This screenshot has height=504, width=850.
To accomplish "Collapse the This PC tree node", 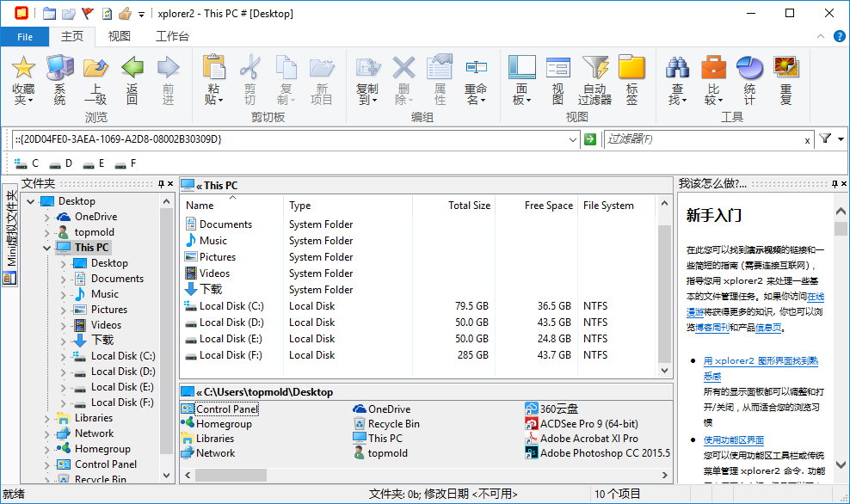I will [46, 249].
